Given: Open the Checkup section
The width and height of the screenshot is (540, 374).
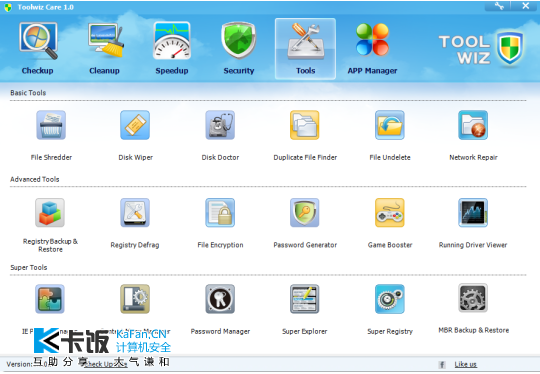Looking at the screenshot, I should [38, 49].
